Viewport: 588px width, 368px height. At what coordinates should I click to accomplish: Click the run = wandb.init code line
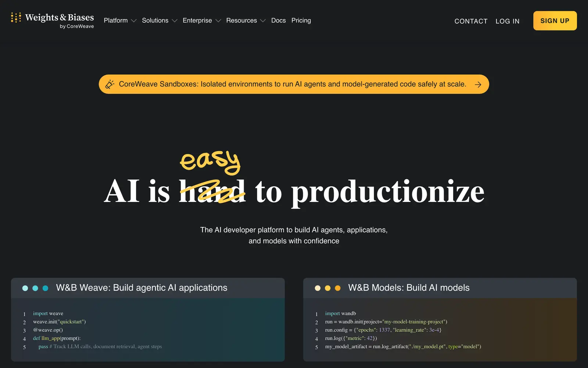click(386, 322)
